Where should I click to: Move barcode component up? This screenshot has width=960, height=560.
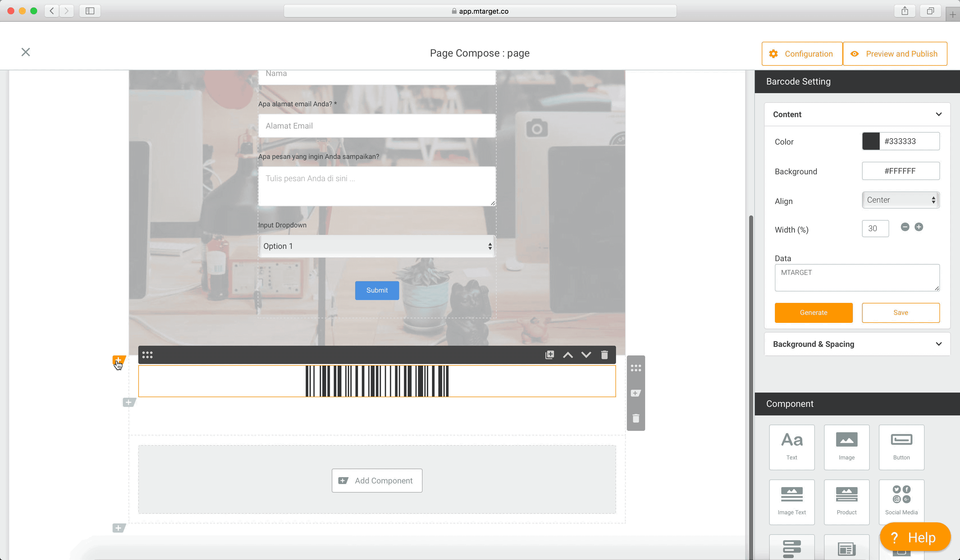point(568,355)
